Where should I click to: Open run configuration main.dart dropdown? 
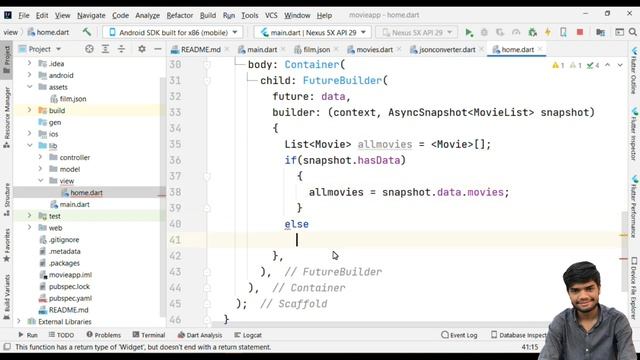313,32
